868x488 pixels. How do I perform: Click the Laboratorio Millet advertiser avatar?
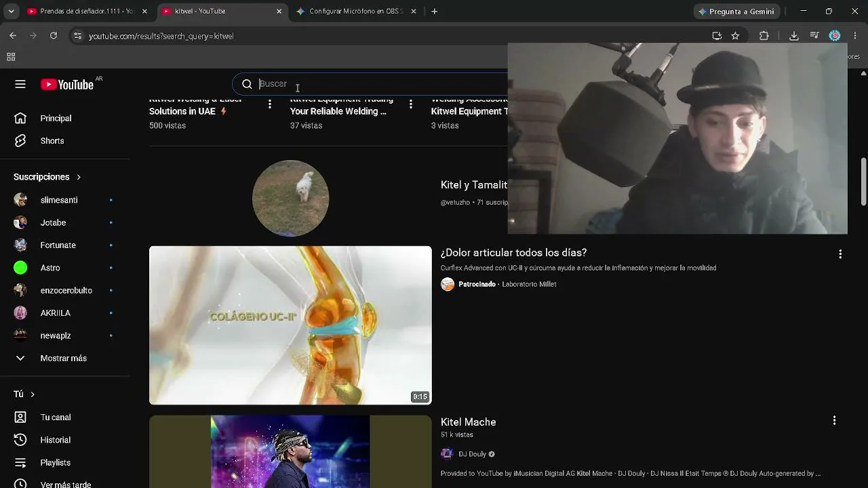[x=448, y=285]
